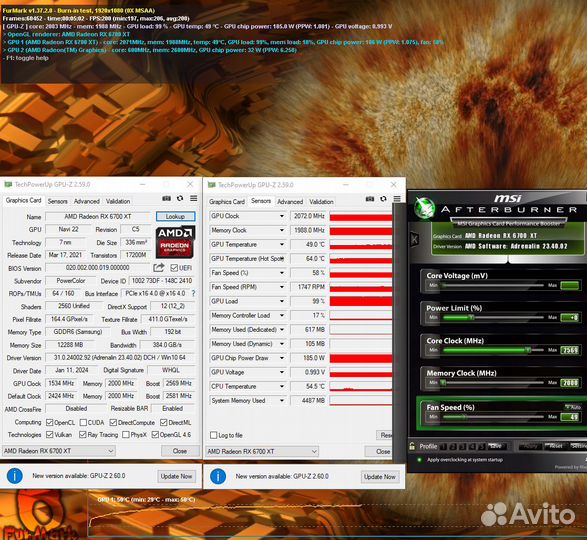Switch to Advanced tab in right GPU-Z
This screenshot has width=587, height=540.
pyautogui.click(x=290, y=201)
